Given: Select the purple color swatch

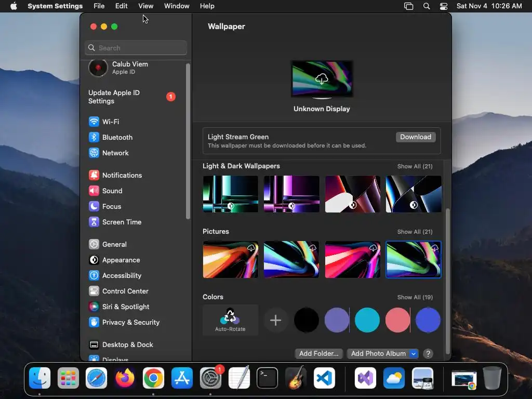Looking at the screenshot, I should [337, 320].
